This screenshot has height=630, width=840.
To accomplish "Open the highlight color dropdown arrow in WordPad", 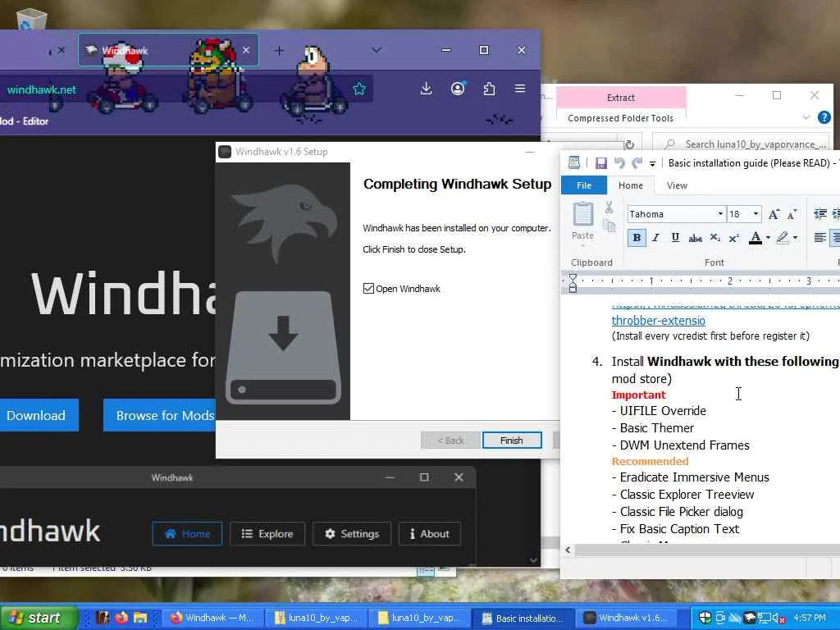I will tap(795, 238).
